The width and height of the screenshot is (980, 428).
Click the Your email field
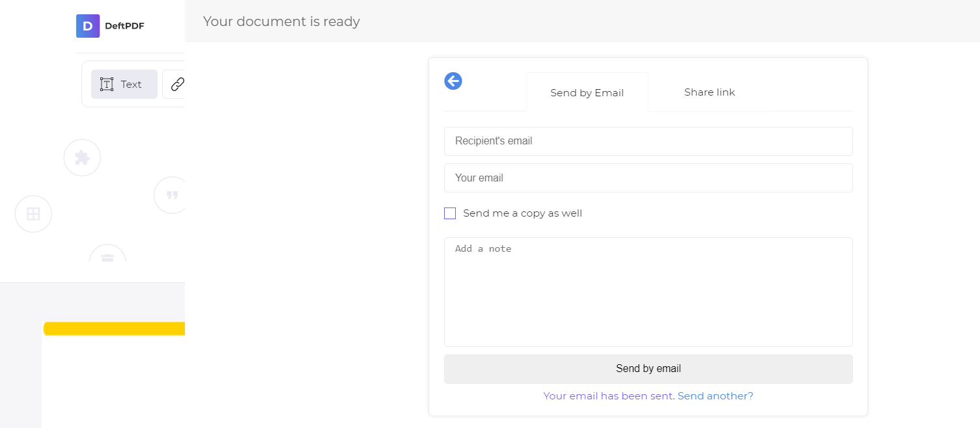(x=648, y=178)
